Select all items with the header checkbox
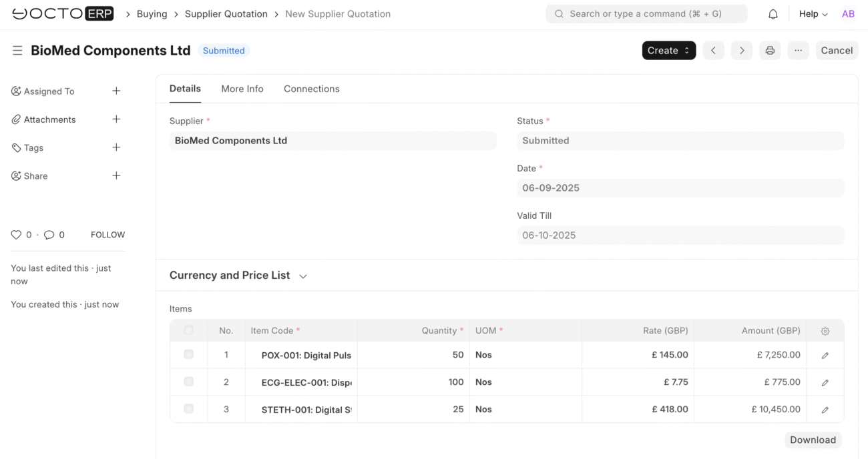 188,330
